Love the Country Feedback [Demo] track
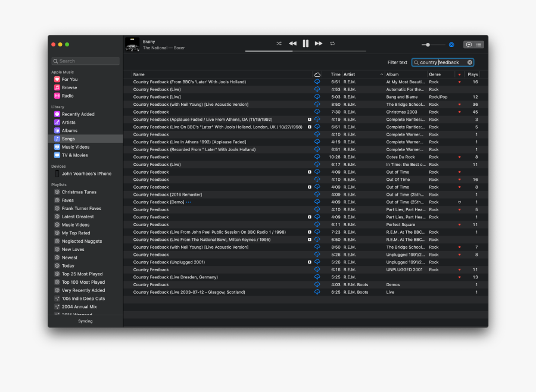Screen dimensions: 536x392 pyautogui.click(x=459, y=202)
